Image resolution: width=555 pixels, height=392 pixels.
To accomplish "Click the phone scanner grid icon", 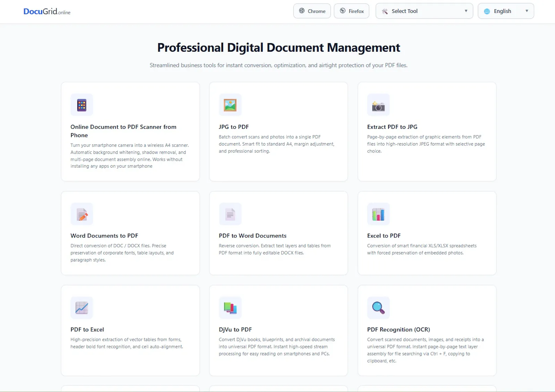I will (x=82, y=105).
